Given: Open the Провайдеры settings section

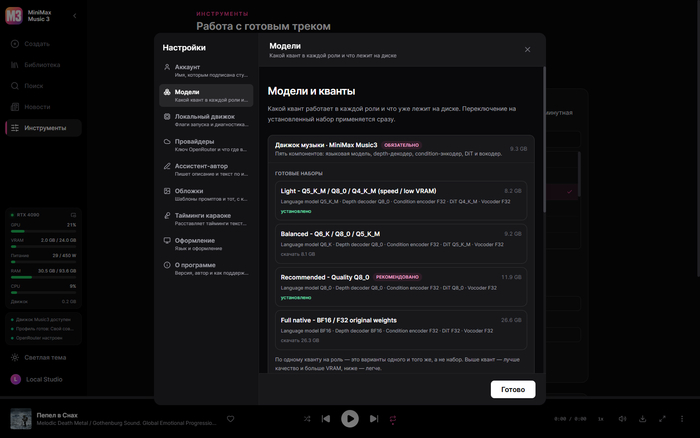Looking at the screenshot, I should click(206, 145).
